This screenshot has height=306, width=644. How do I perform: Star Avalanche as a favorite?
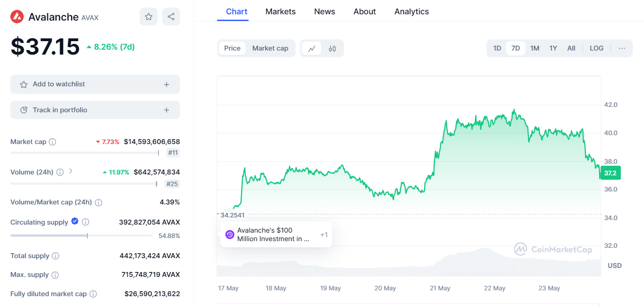(149, 17)
